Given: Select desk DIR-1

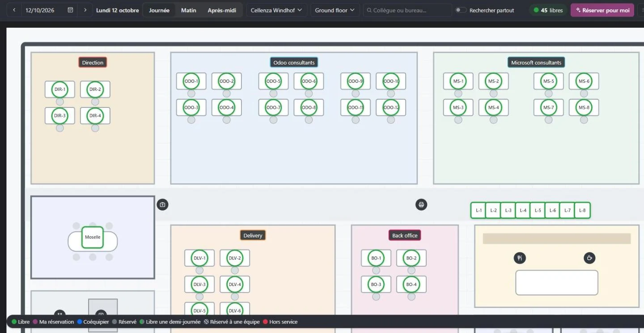Looking at the screenshot, I should tap(60, 89).
